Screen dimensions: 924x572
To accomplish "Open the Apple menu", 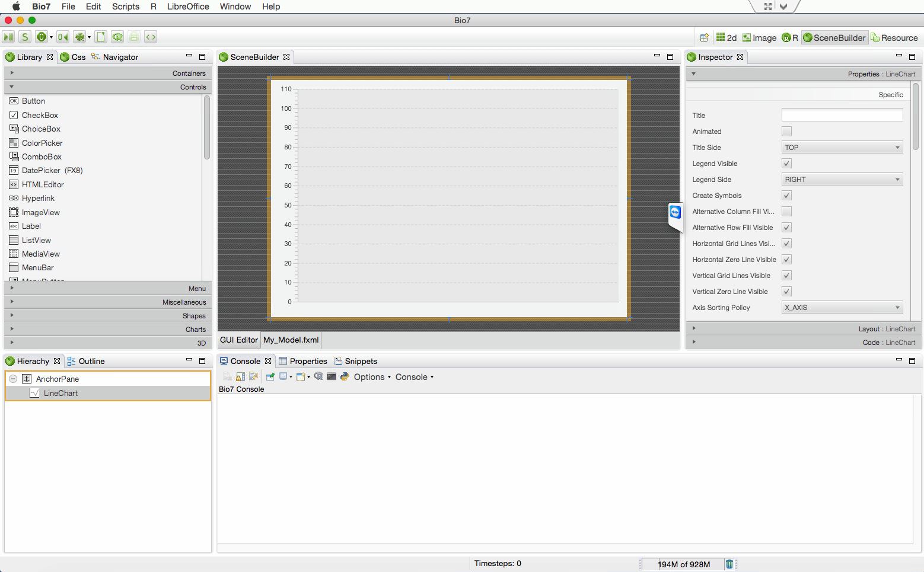I will click(16, 7).
